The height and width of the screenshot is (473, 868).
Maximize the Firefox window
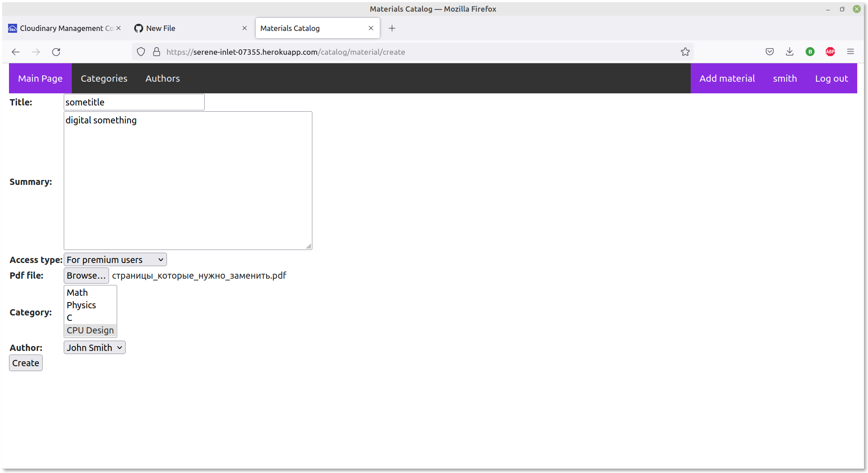pos(842,9)
